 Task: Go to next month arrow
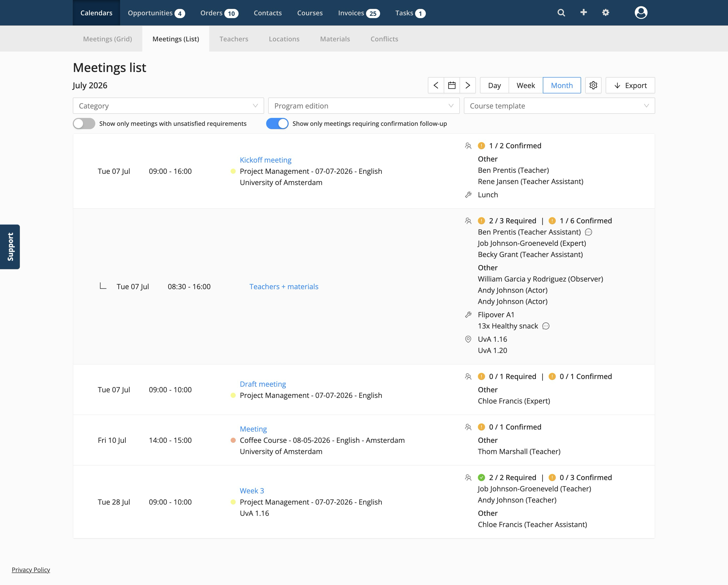coord(468,85)
